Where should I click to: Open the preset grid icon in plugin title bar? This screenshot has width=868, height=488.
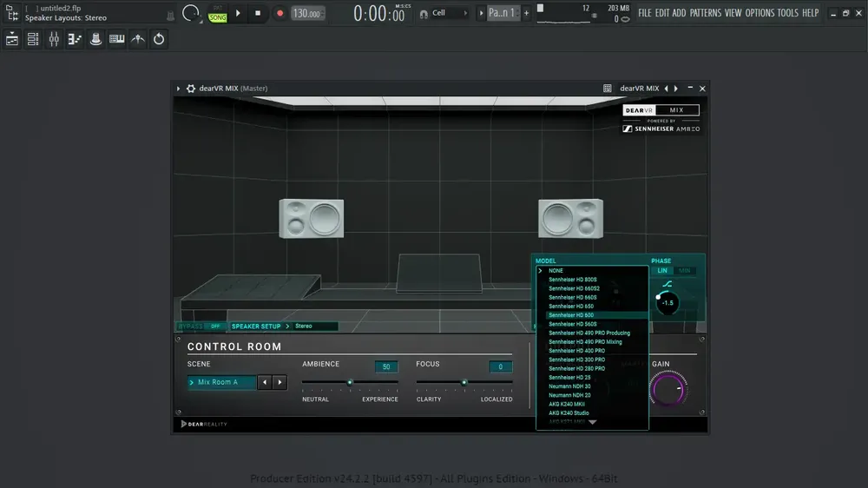pyautogui.click(x=608, y=89)
